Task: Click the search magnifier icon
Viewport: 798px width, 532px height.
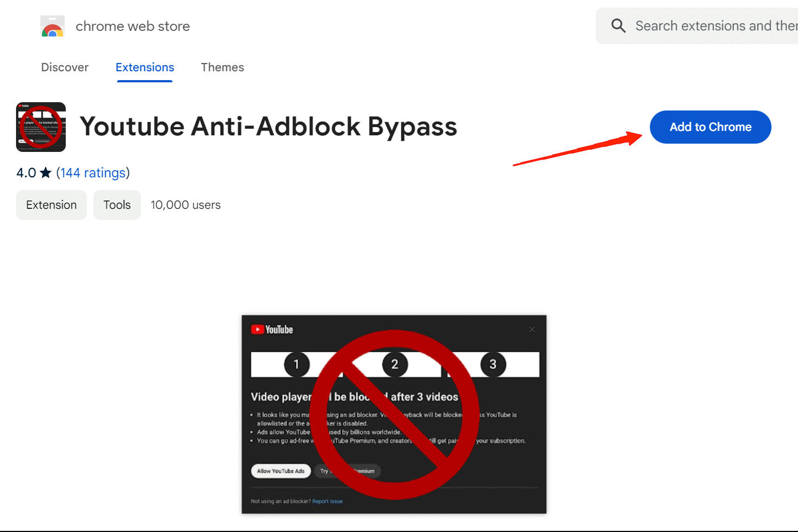Action: click(618, 26)
